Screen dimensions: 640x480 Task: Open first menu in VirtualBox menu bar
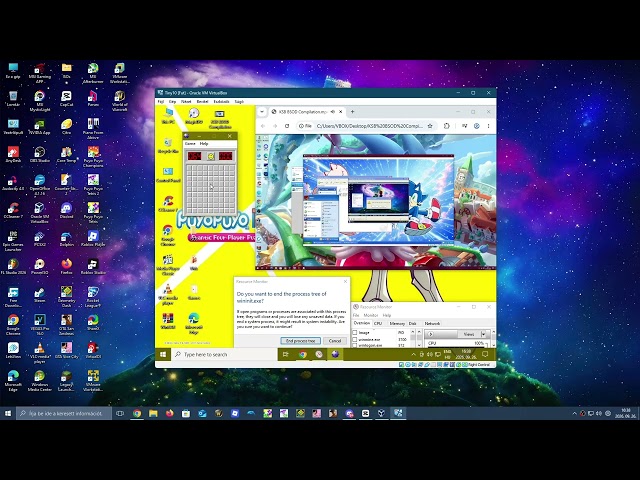pos(161,101)
